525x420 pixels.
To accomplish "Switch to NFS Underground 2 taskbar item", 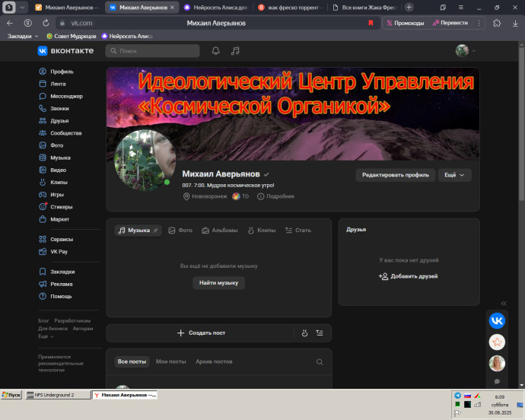I will point(58,395).
